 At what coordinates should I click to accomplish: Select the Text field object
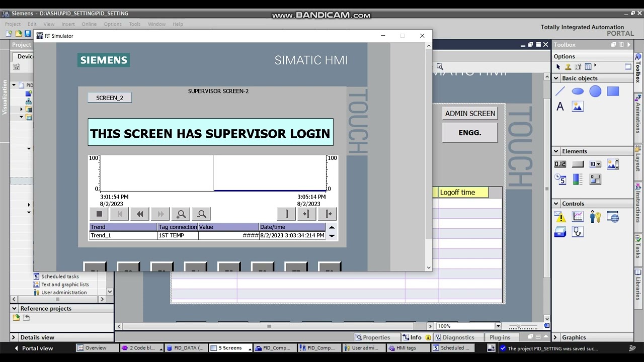coord(560,107)
